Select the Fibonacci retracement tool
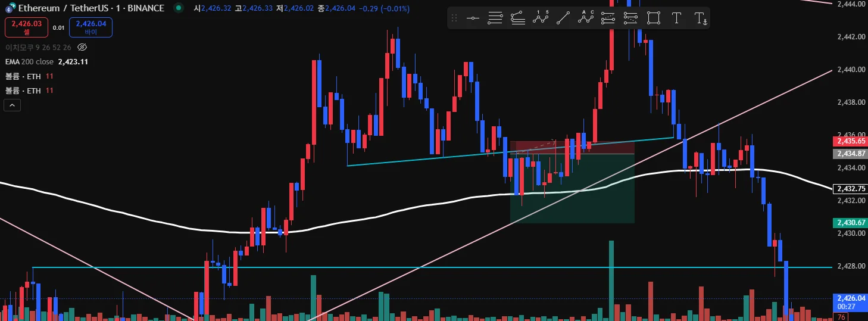Image resolution: width=868 pixels, height=321 pixels. click(495, 18)
